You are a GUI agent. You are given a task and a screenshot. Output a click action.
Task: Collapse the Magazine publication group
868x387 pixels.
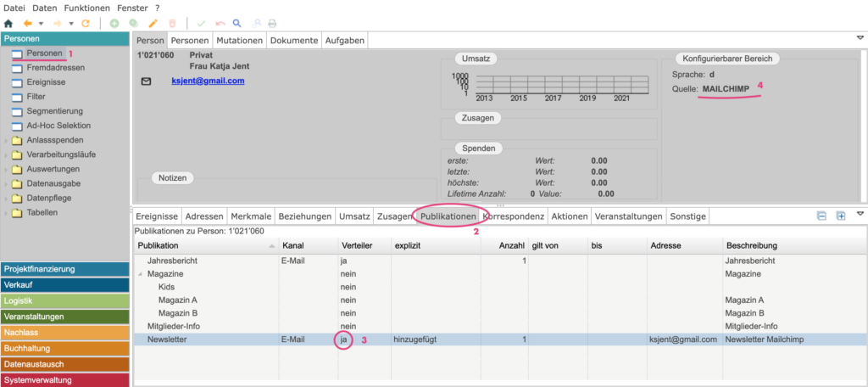[x=140, y=274]
